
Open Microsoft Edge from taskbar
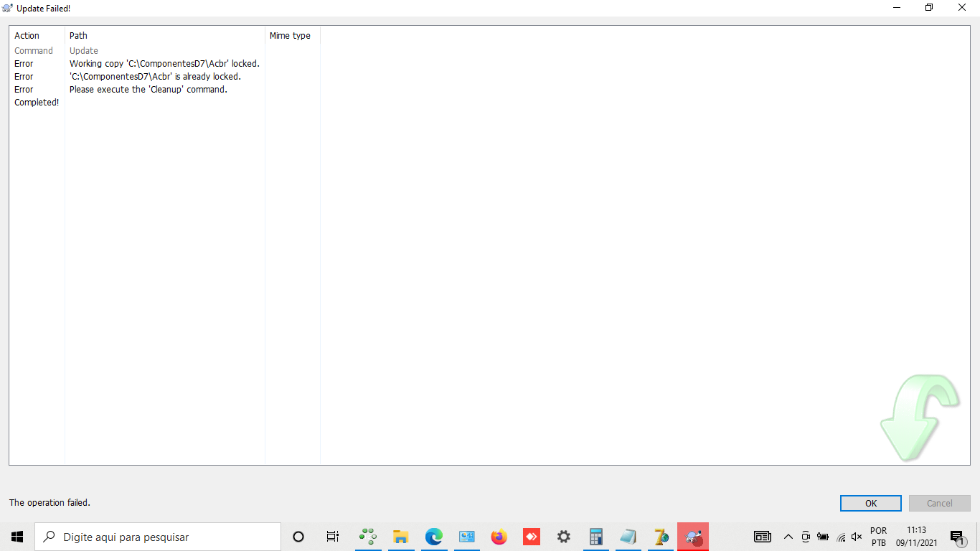pyautogui.click(x=433, y=537)
